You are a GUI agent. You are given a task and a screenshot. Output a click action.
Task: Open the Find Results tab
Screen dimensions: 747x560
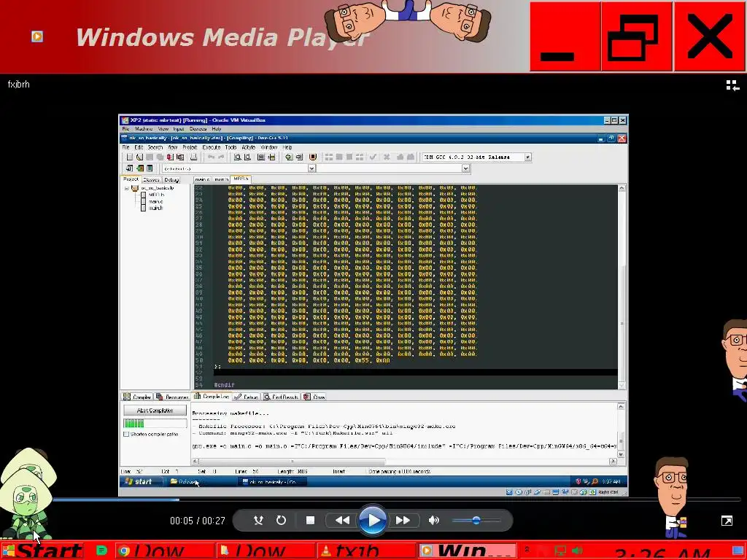(281, 397)
